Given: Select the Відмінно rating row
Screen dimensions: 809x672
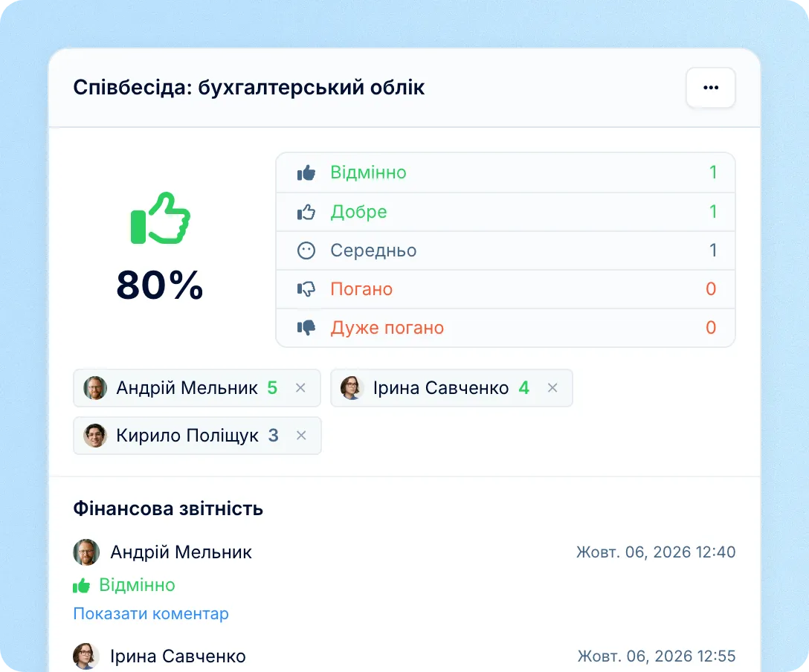Looking at the screenshot, I should (506, 172).
